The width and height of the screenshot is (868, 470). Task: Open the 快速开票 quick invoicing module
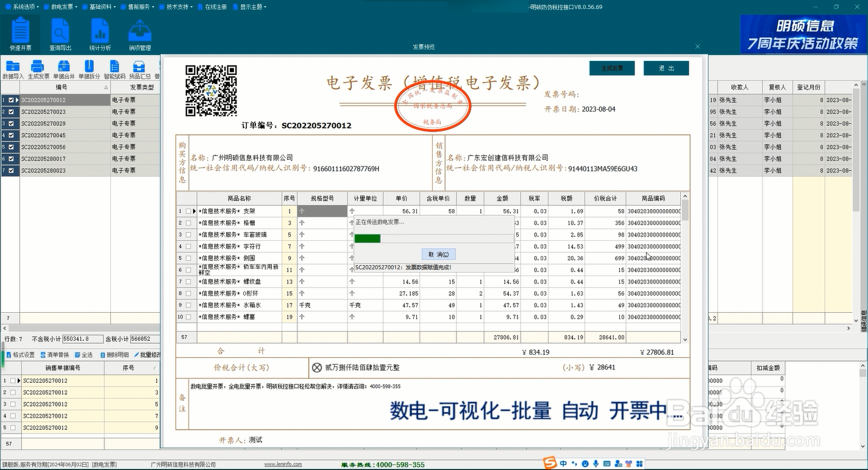21,34
